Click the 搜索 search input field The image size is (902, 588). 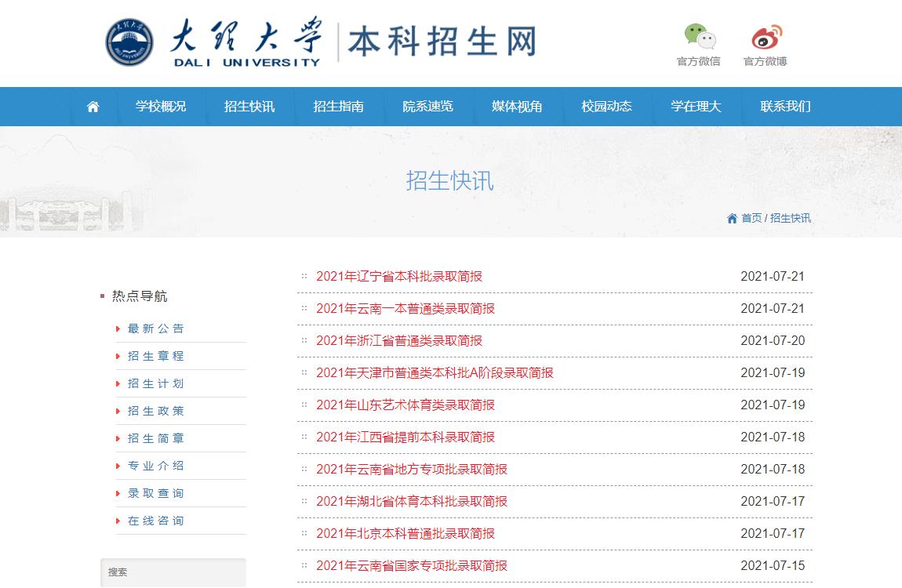(x=173, y=572)
